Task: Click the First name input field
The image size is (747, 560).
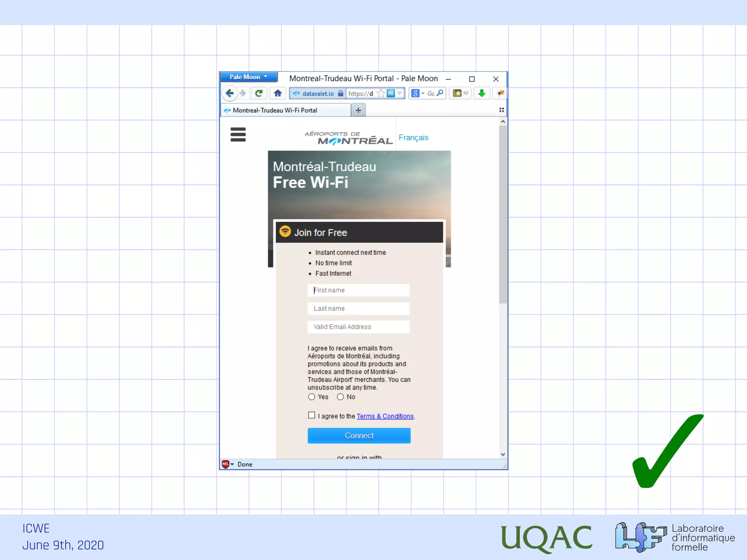Action: pyautogui.click(x=359, y=290)
